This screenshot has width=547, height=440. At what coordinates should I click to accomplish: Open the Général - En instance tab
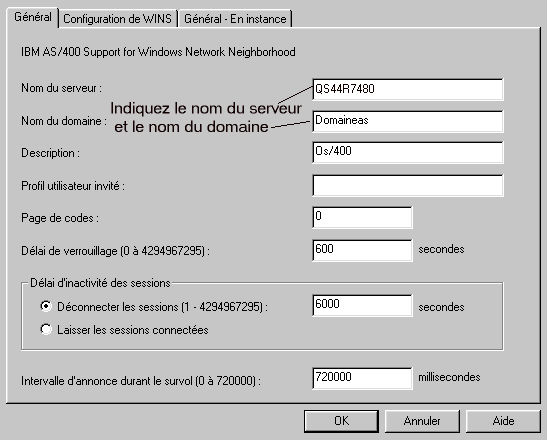(235, 19)
